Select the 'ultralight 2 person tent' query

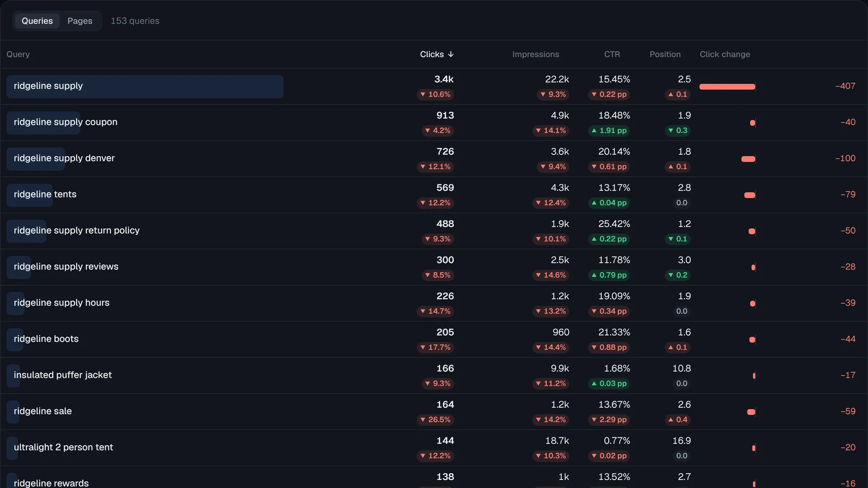pos(63,447)
